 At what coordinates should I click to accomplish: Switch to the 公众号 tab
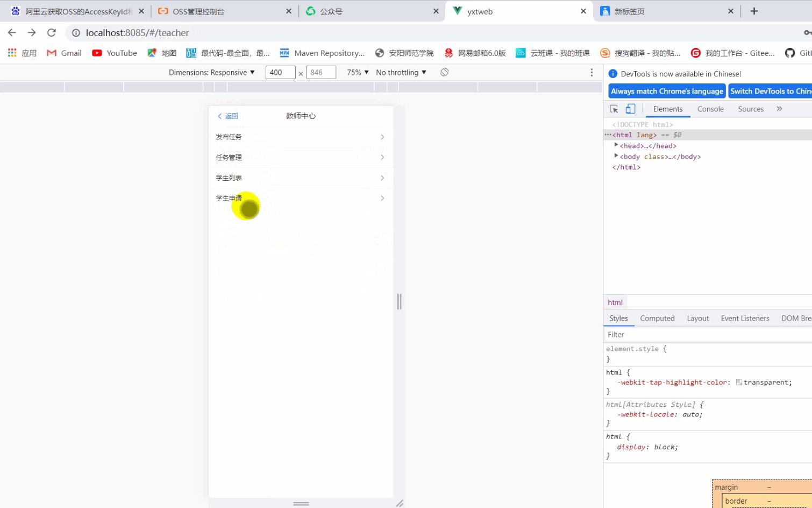(x=371, y=11)
